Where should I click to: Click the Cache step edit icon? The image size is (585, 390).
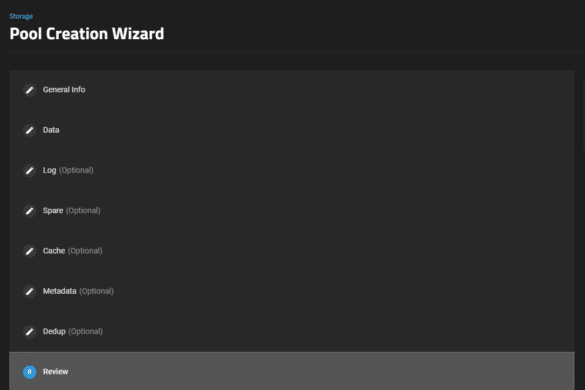click(x=29, y=251)
